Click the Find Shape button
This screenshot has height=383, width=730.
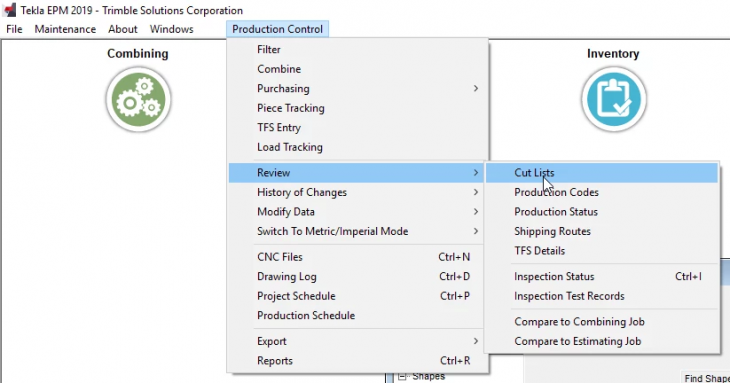706,378
